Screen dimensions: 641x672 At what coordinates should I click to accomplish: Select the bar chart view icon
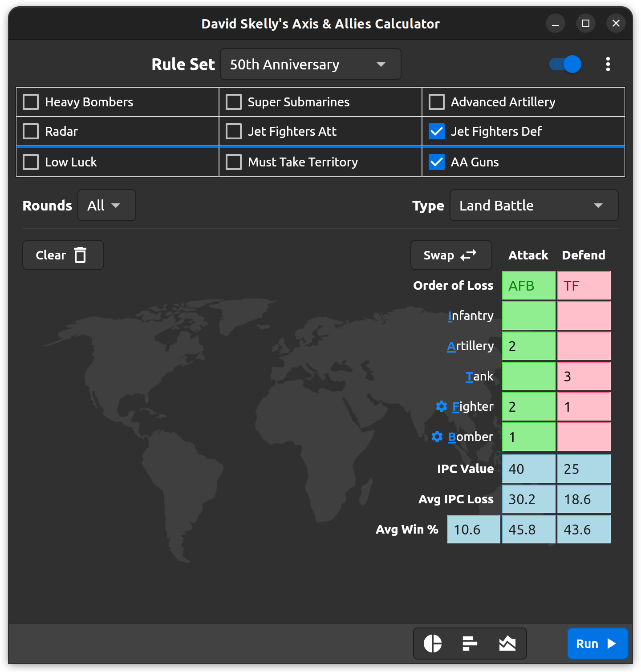(470, 644)
